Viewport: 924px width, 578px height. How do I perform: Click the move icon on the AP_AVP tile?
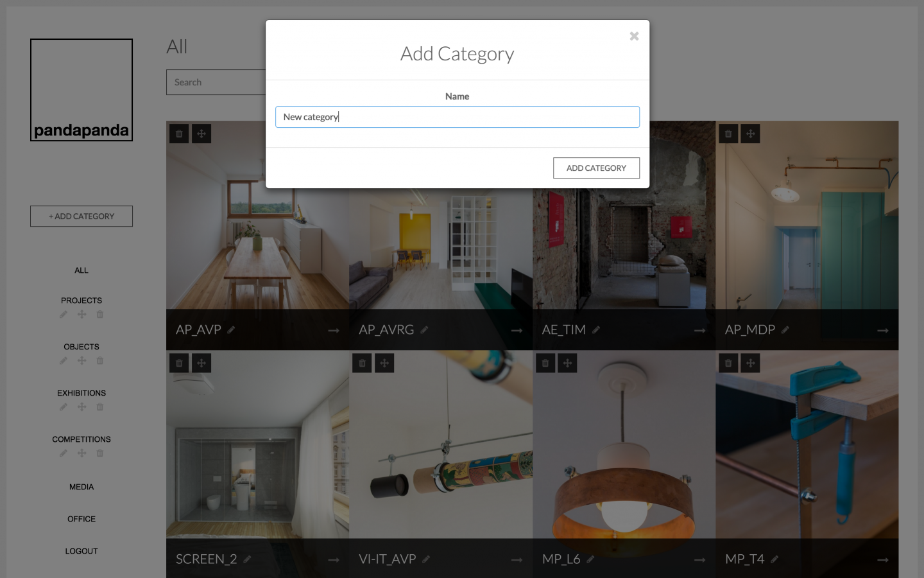pos(201,134)
